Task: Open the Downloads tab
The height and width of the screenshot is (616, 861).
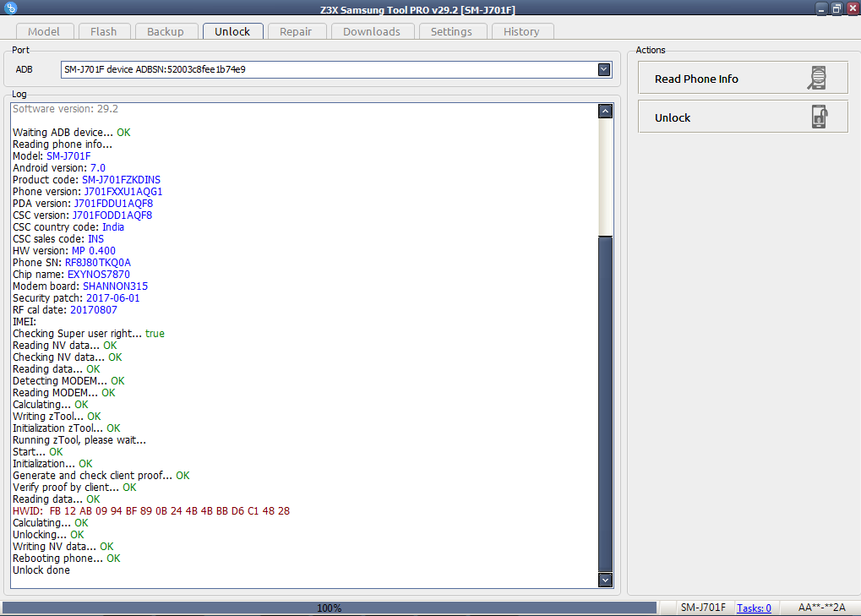Action: tap(372, 31)
